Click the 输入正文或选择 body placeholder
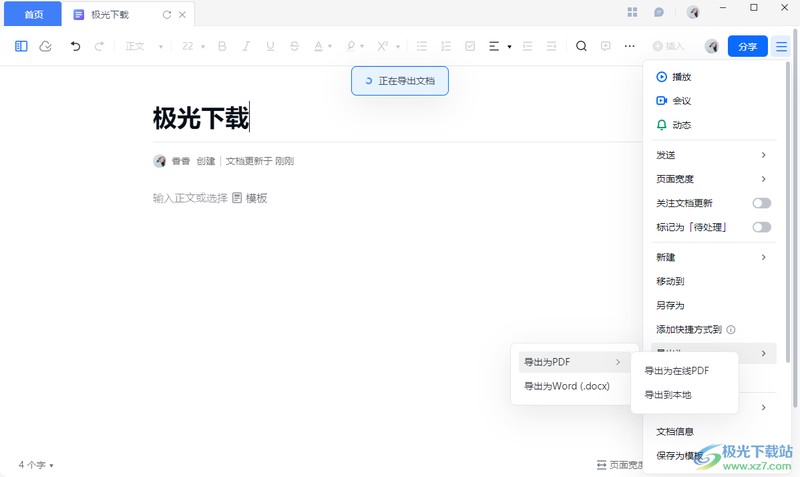 pos(190,198)
